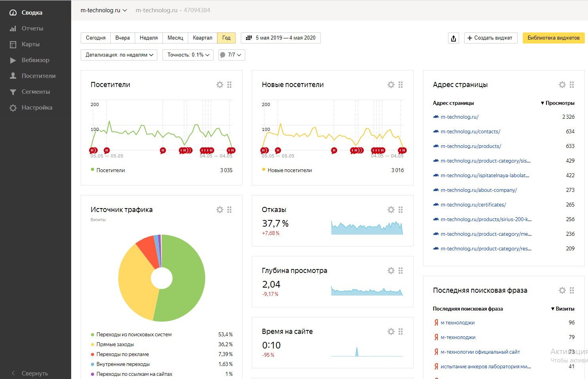Open Вебвизор in the sidebar menu

click(x=36, y=60)
